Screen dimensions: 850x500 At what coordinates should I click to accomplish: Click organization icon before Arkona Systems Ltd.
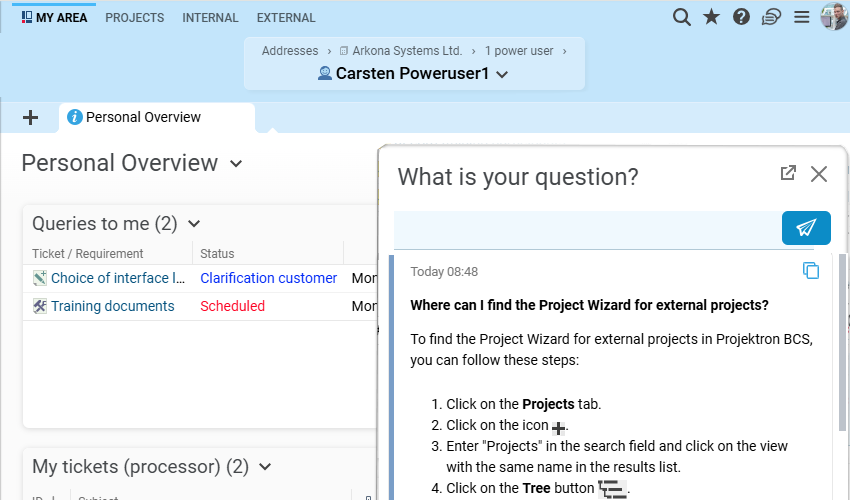point(344,51)
